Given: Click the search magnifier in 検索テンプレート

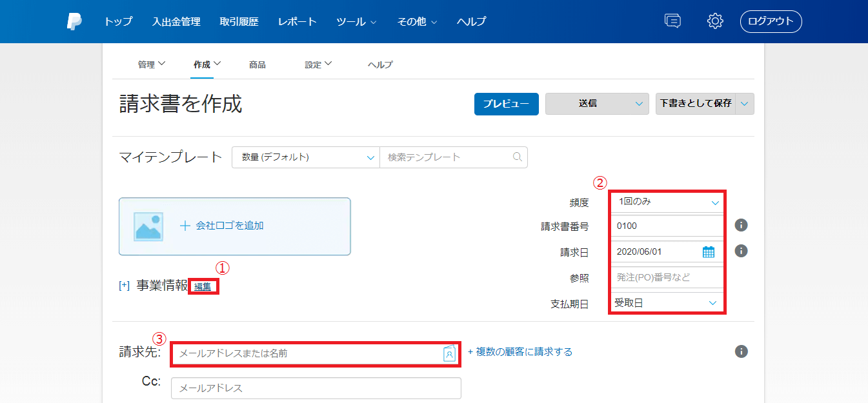Looking at the screenshot, I should [517, 157].
